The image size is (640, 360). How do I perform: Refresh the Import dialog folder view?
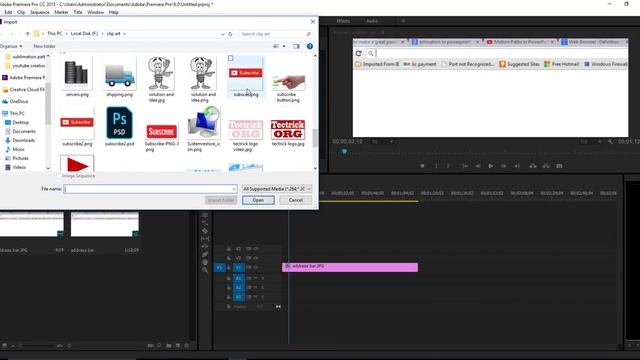click(x=230, y=34)
